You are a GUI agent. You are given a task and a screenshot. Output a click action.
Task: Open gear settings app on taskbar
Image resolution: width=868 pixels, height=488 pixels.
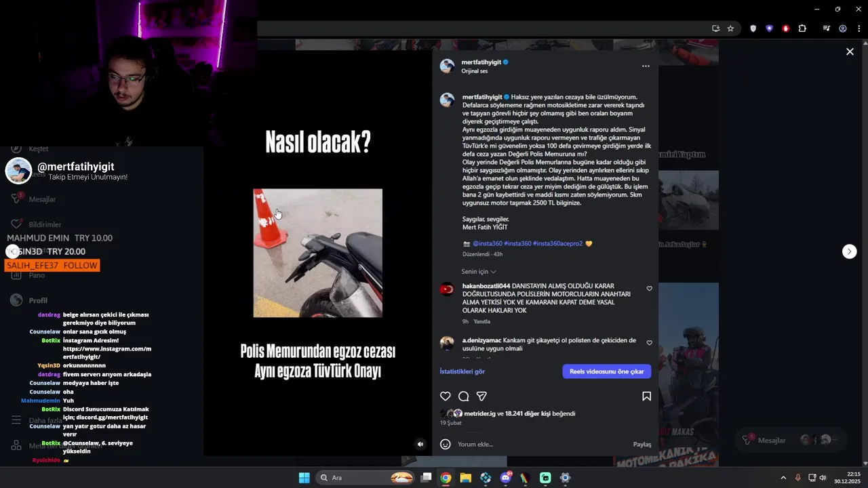coord(566,478)
